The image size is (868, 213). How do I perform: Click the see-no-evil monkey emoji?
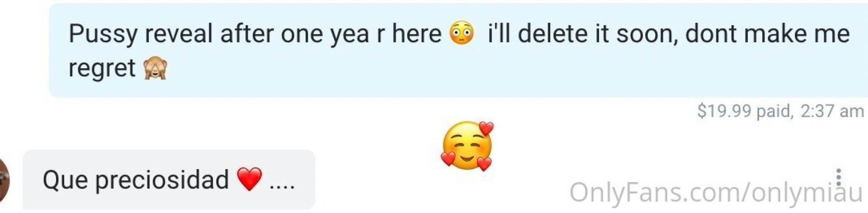[x=155, y=69]
